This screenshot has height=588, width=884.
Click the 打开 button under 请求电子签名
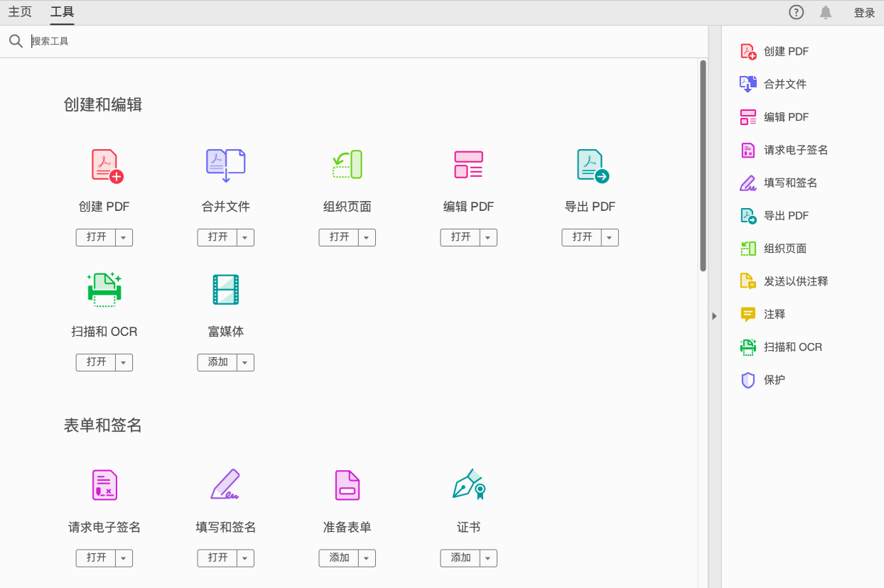96,558
